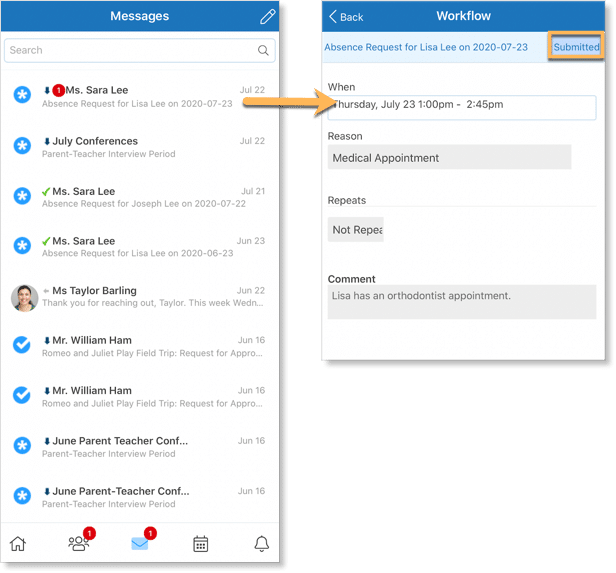The image size is (616, 573).
Task: Click the Back chevron in Workflow
Action: click(x=345, y=17)
